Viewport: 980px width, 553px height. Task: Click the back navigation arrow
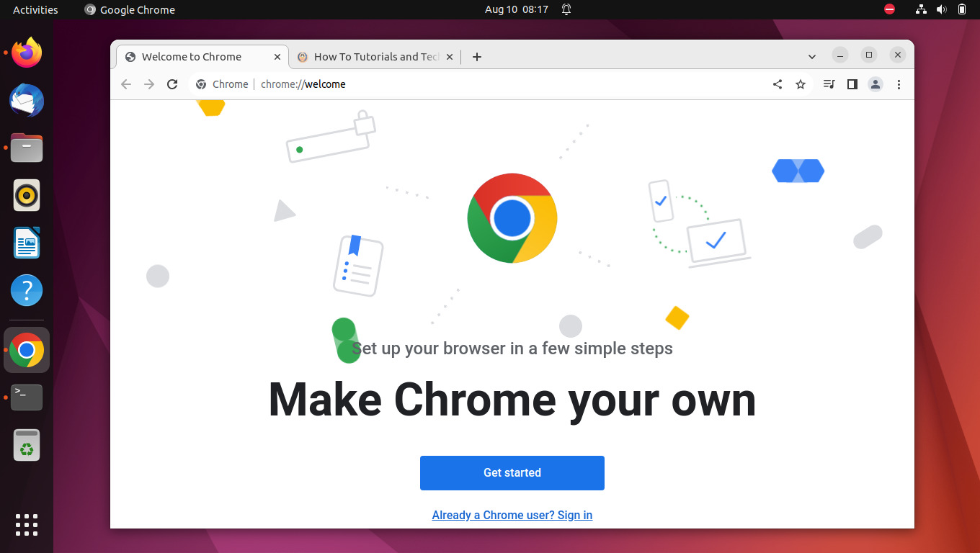point(126,84)
